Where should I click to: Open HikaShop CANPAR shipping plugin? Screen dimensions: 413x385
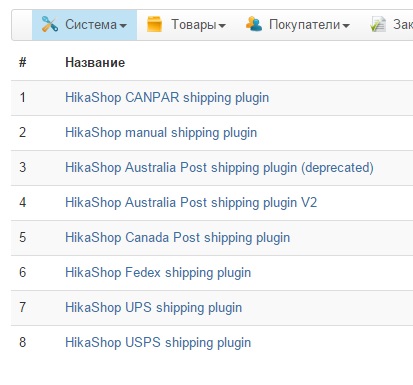(167, 98)
